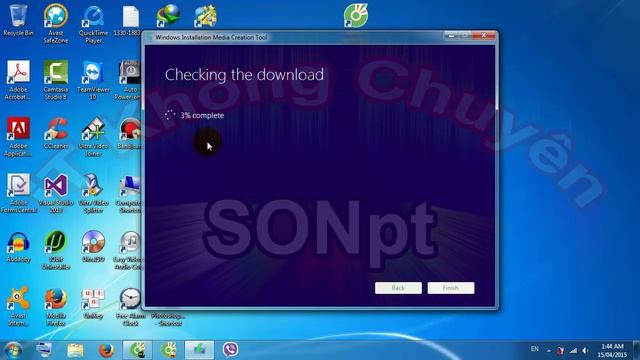This screenshot has width=640, height=360.
Task: Open the Adobe FormsCentral desktop shortcut
Action: (x=18, y=193)
